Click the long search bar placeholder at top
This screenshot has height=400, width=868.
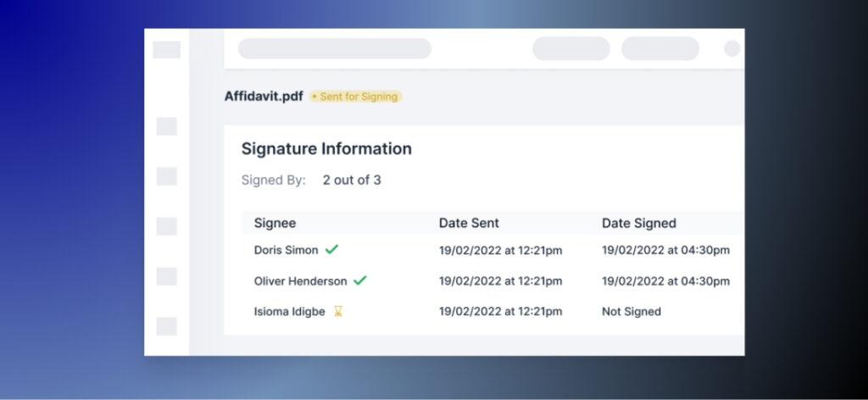click(334, 48)
